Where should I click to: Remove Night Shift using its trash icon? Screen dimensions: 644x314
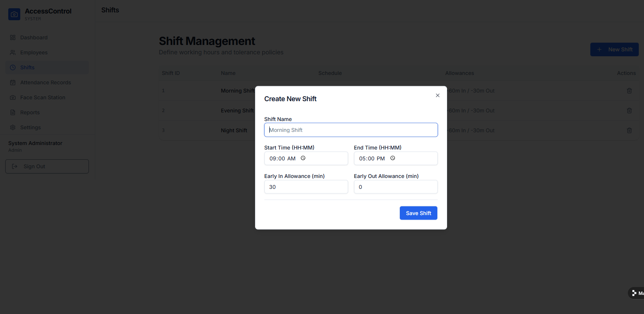pos(629,130)
